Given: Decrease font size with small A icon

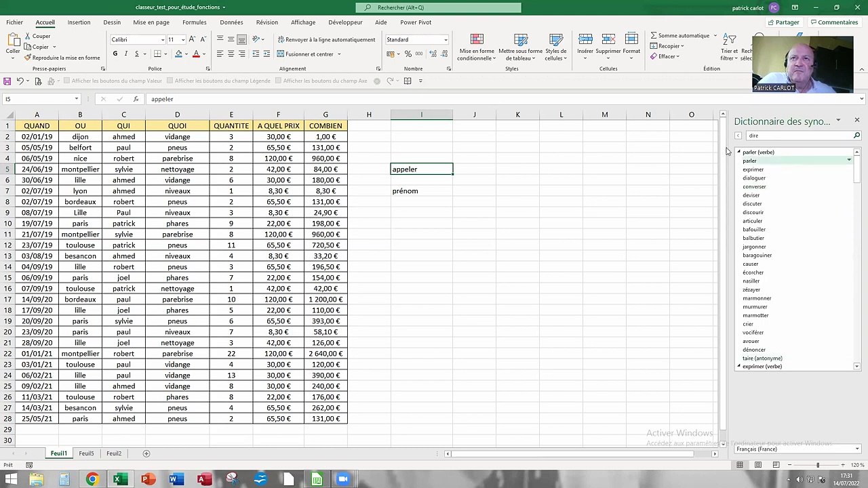Looking at the screenshot, I should click(x=203, y=39).
